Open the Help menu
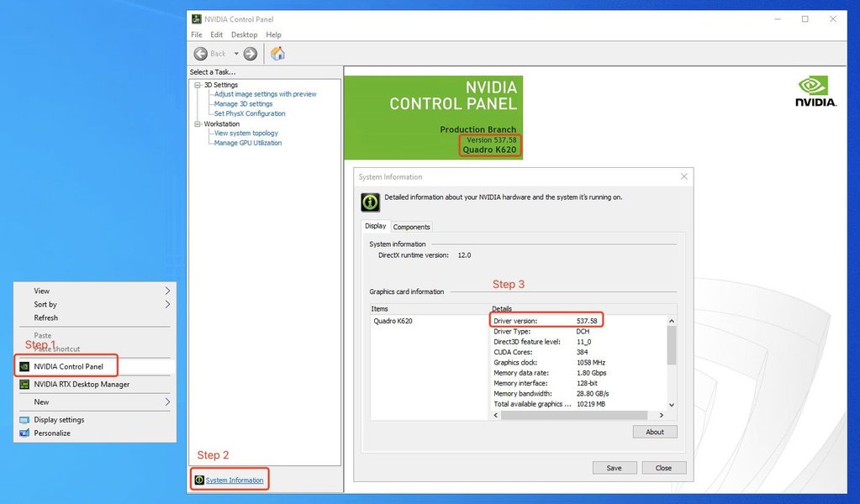This screenshot has width=860, height=504. tap(274, 34)
